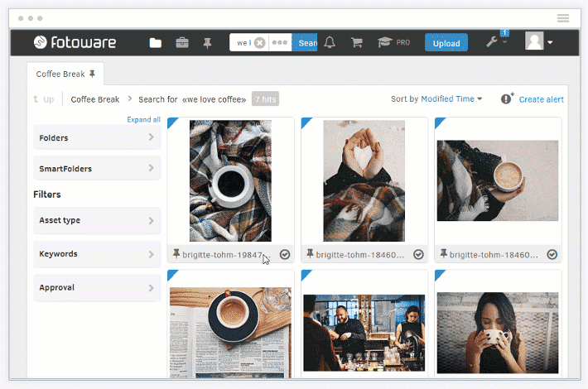Open the Sort by Modified Time dropdown
The image size is (588, 389).
tap(436, 99)
